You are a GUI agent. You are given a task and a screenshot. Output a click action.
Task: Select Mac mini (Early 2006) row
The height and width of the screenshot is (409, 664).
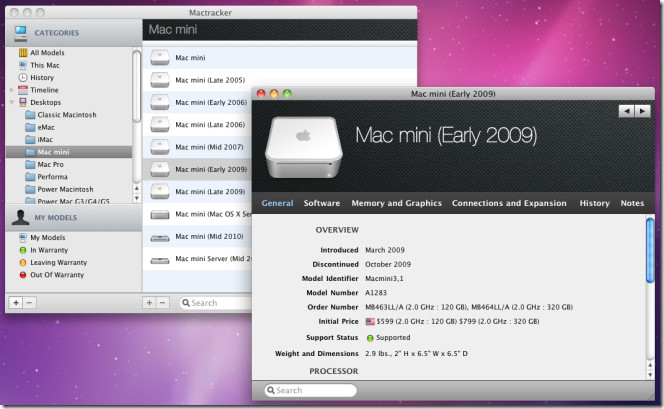pyautogui.click(x=197, y=102)
